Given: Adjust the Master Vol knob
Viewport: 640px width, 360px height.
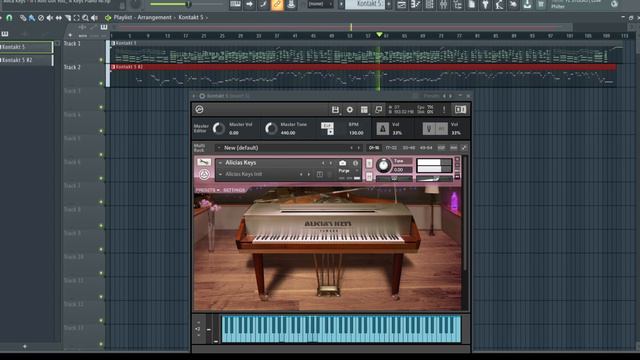Looking at the screenshot, I should 219,129.
